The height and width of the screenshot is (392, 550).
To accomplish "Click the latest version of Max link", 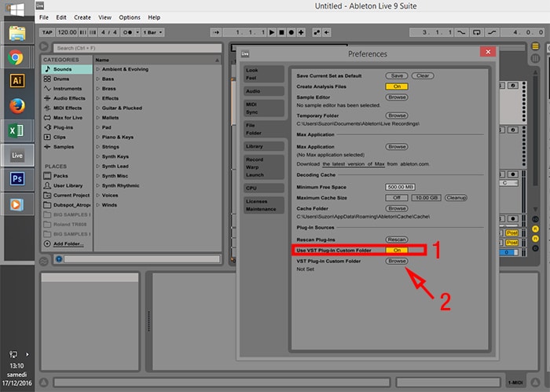I will coord(354,163).
